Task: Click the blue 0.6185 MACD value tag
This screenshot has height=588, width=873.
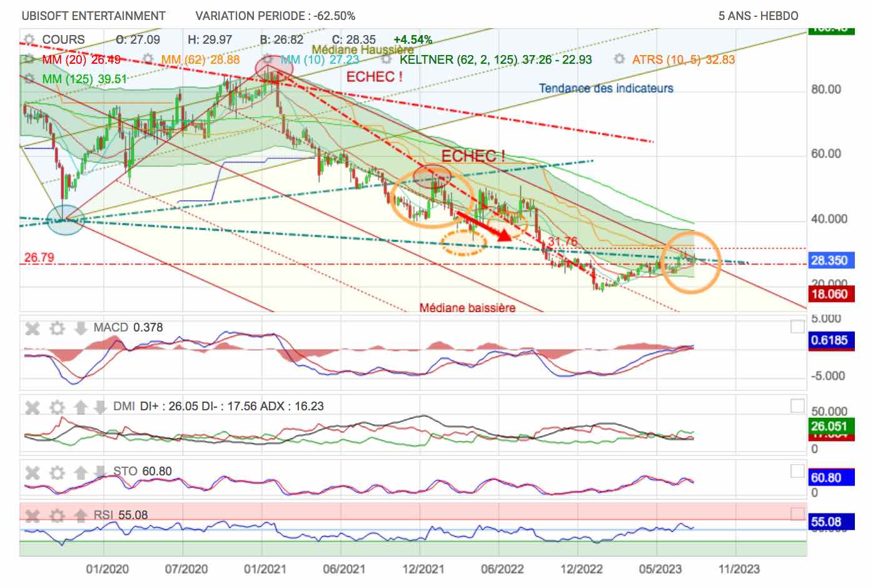Action: 831,340
